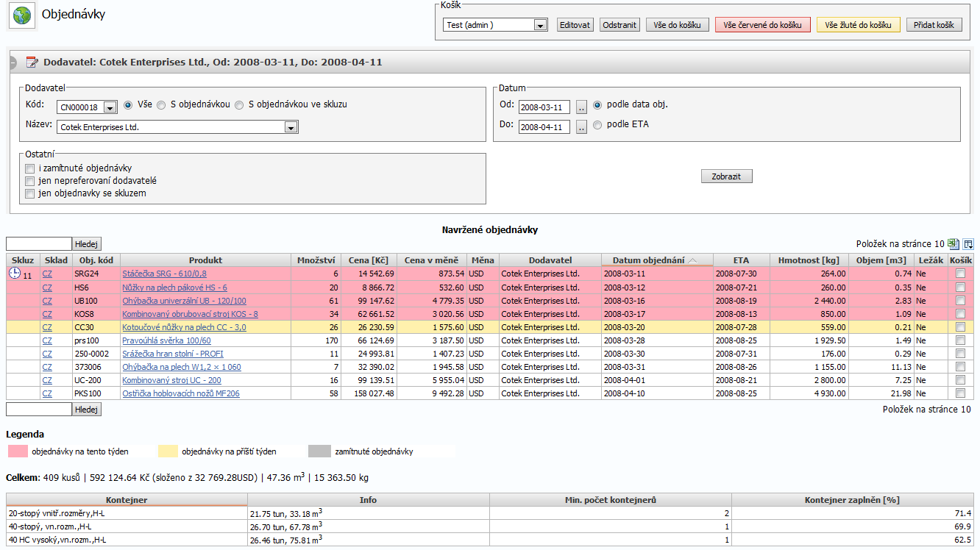Open Pravoúhlá svěrka 100/60 link
980x550 pixels.
pyautogui.click(x=166, y=340)
